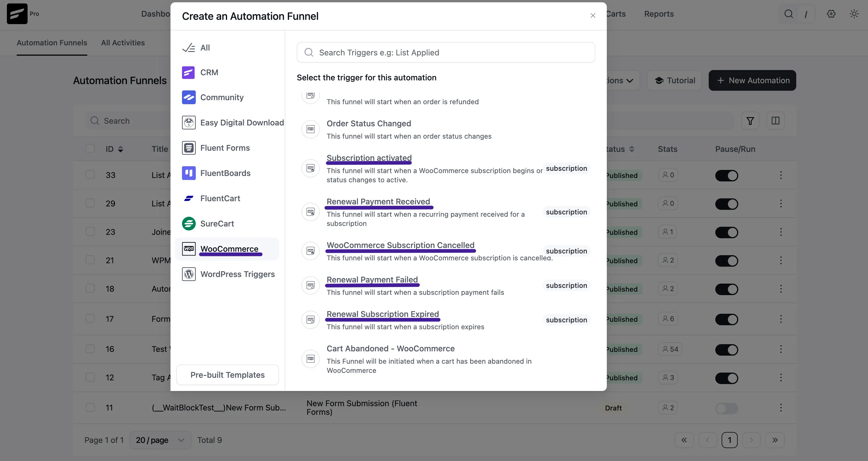Image resolution: width=868 pixels, height=461 pixels.
Task: Click the FluentBoards category icon
Action: pyautogui.click(x=188, y=173)
